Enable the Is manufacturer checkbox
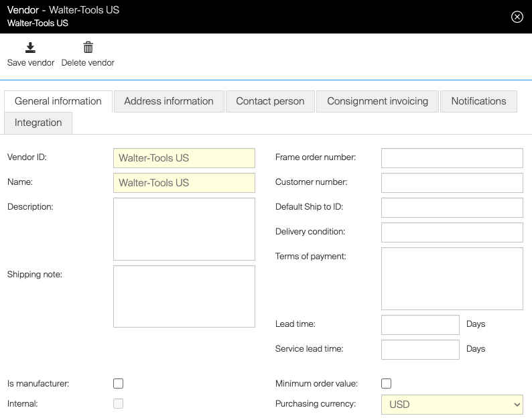532x418 pixels. 119,384
